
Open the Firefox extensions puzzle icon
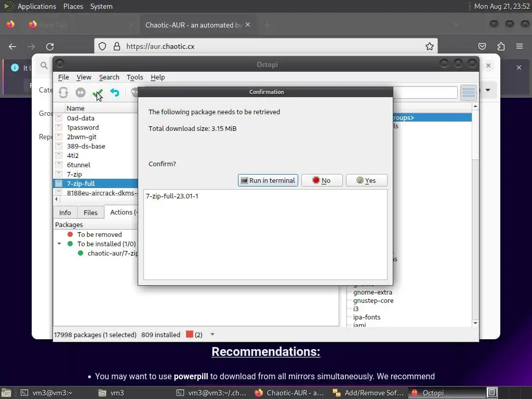pos(501,46)
